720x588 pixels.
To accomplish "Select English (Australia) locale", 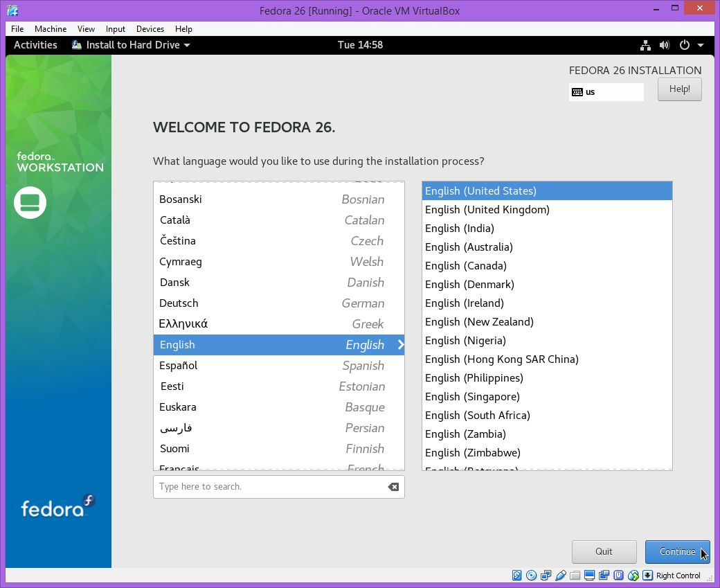I will click(547, 247).
